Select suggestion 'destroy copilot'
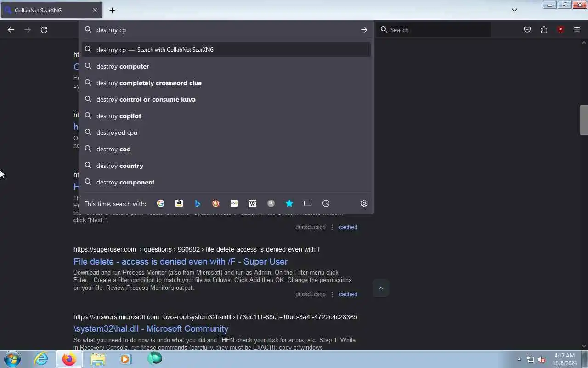Image resolution: width=588 pixels, height=368 pixels. point(226,116)
